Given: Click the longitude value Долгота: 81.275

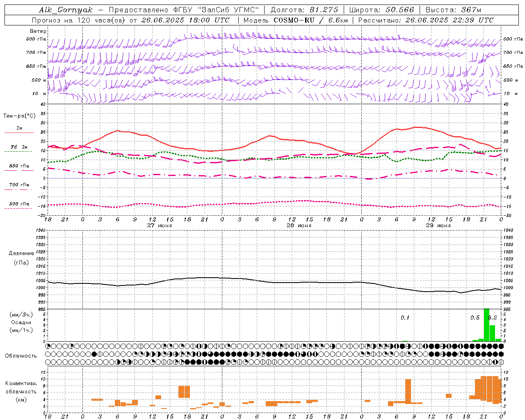Looking at the screenshot, I should 304,10.
